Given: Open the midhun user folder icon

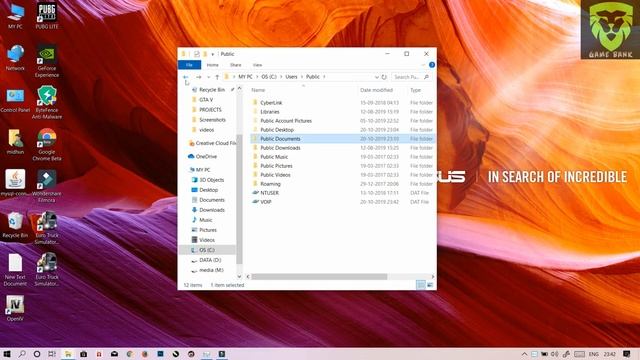Looking at the screenshot, I should click(x=15, y=142).
